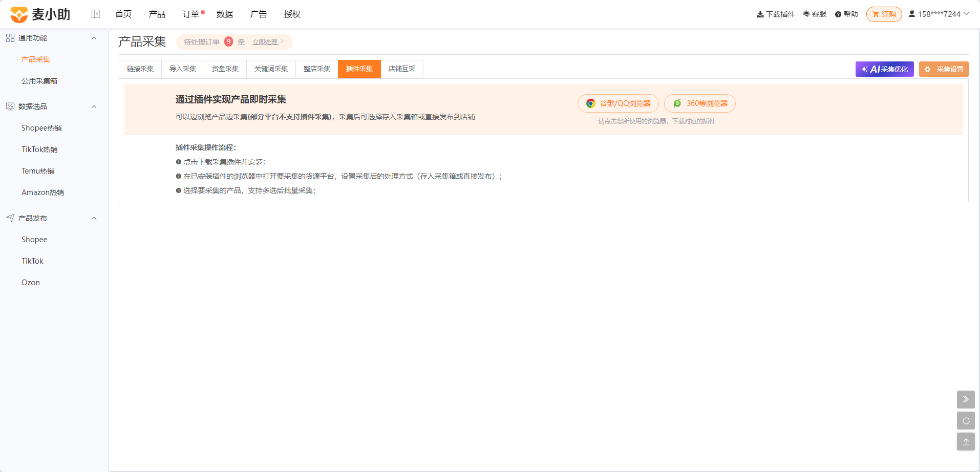Image resolution: width=980 pixels, height=472 pixels.
Task: Open the account menu 158****7244
Action: tap(939, 14)
